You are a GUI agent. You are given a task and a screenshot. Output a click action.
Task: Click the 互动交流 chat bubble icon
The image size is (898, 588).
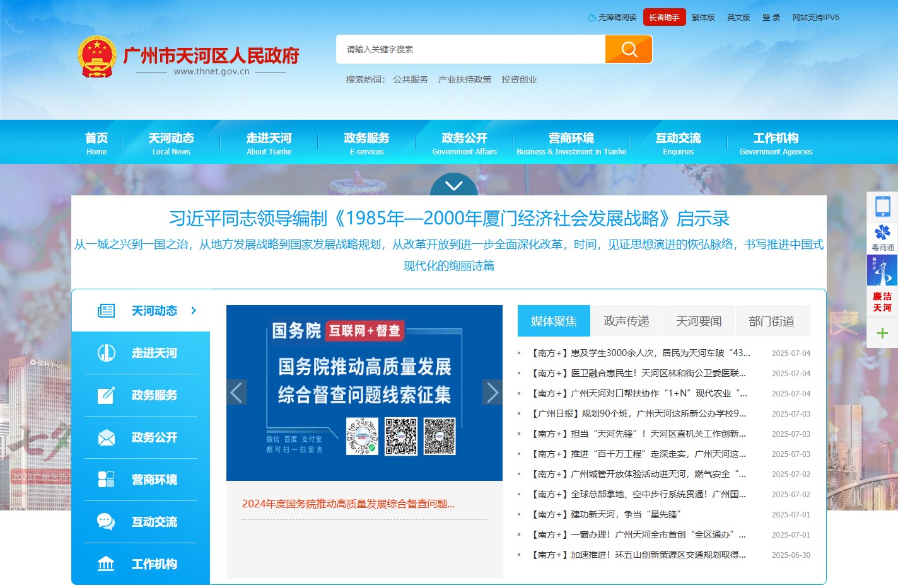106,522
